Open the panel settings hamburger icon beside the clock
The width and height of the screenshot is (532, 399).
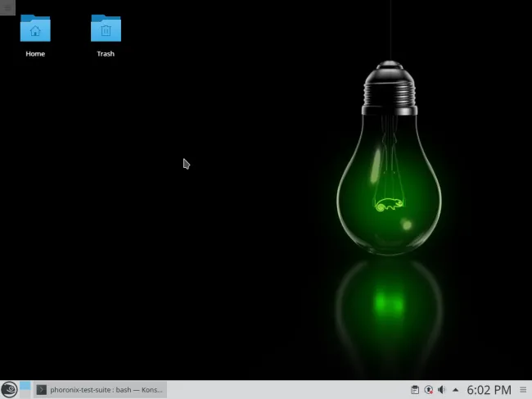point(523,390)
